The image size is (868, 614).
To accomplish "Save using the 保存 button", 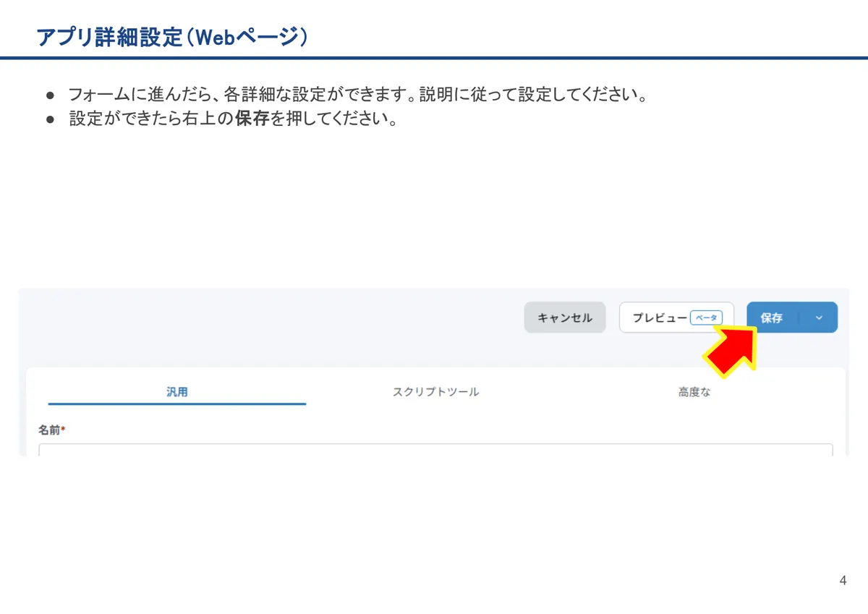I will [773, 317].
